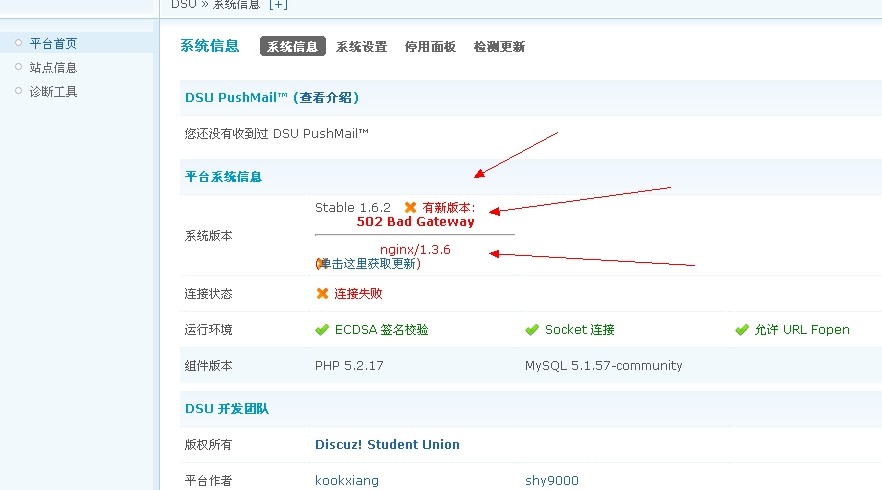Click the 查看介绍 link for PushMail
Viewport: 882px width, 490px height.
[326, 97]
